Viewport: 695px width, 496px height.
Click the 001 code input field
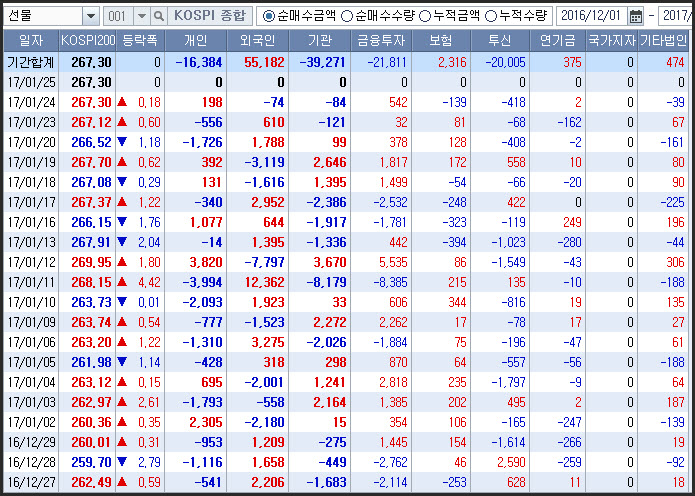point(118,16)
